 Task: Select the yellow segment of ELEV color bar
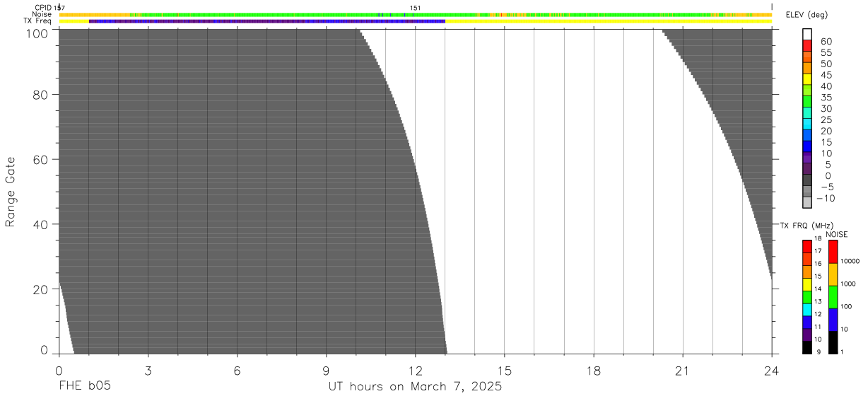(807, 79)
